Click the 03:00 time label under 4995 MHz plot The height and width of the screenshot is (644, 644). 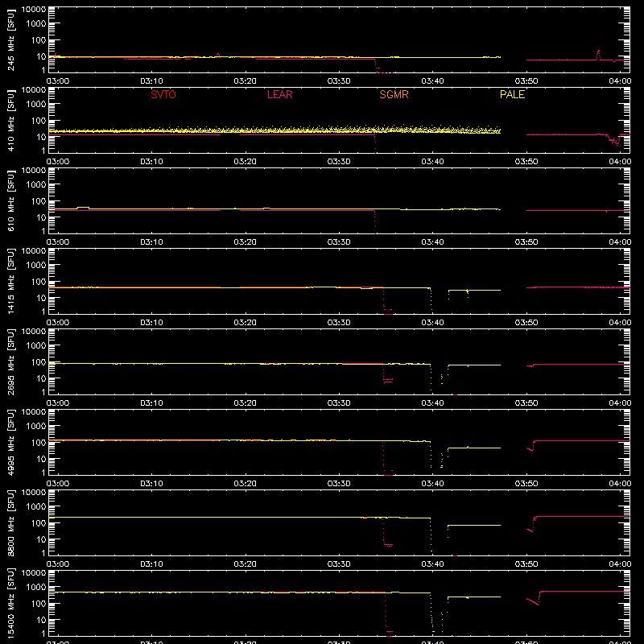[58, 484]
